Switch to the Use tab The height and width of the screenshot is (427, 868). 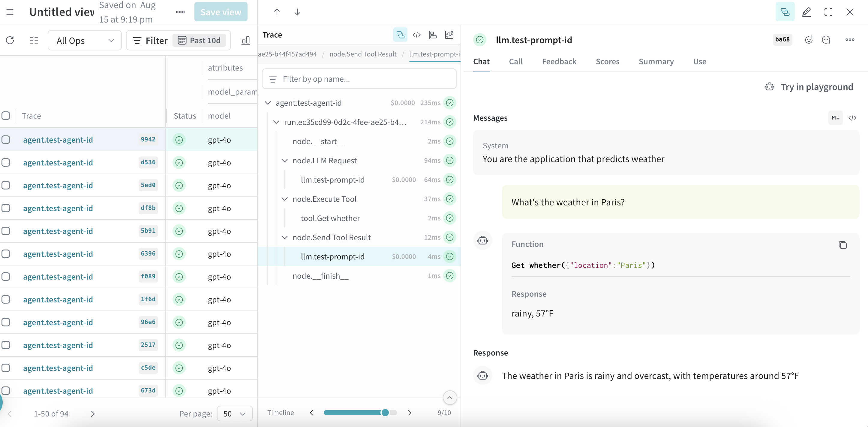(699, 62)
